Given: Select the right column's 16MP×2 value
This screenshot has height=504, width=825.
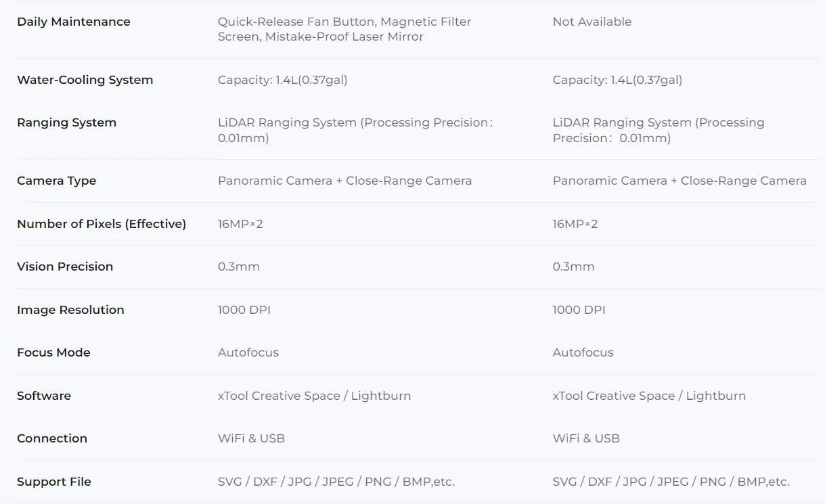Looking at the screenshot, I should [x=575, y=224].
